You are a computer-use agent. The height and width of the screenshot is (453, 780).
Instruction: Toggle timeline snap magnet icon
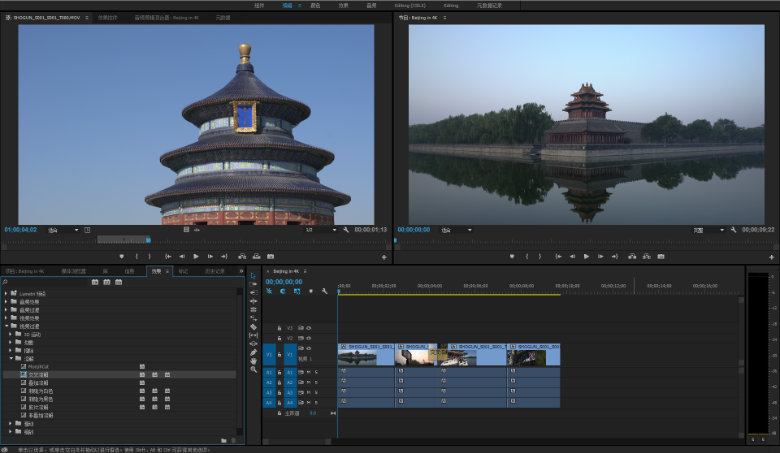coord(283,291)
